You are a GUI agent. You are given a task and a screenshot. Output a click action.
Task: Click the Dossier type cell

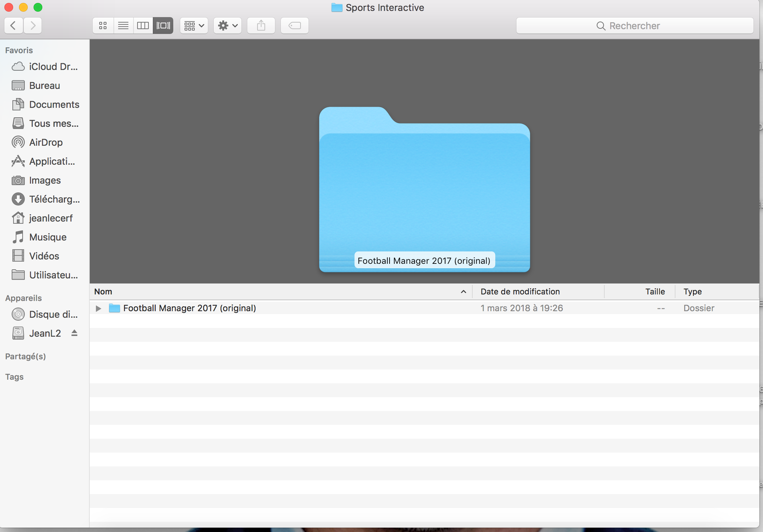(699, 308)
